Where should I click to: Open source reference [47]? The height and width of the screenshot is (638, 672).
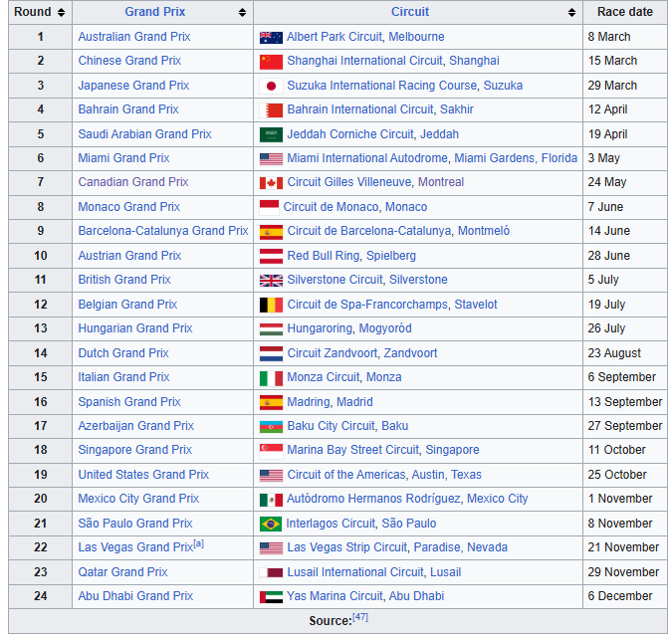pyautogui.click(x=360, y=617)
